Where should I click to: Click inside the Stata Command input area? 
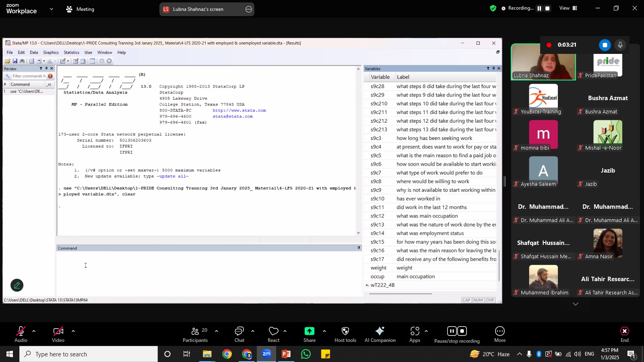(209, 274)
